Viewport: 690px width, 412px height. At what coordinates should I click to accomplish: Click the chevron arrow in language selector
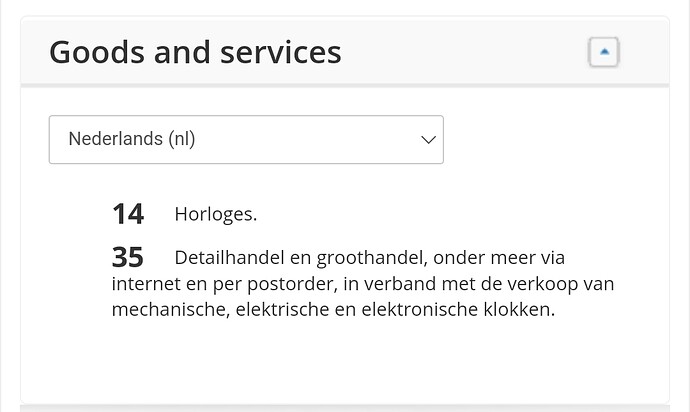pyautogui.click(x=428, y=140)
